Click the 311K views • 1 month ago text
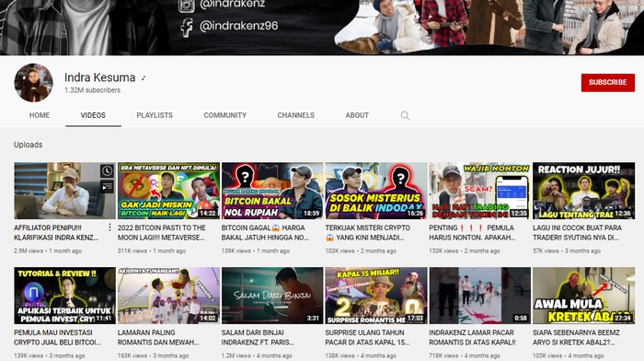This screenshot has width=644, height=361. pyautogui.click(x=152, y=250)
